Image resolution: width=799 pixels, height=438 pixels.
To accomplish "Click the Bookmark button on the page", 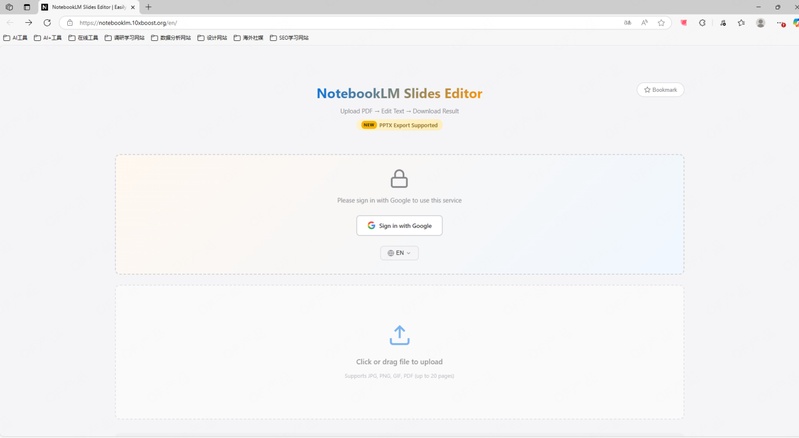I will pyautogui.click(x=660, y=90).
